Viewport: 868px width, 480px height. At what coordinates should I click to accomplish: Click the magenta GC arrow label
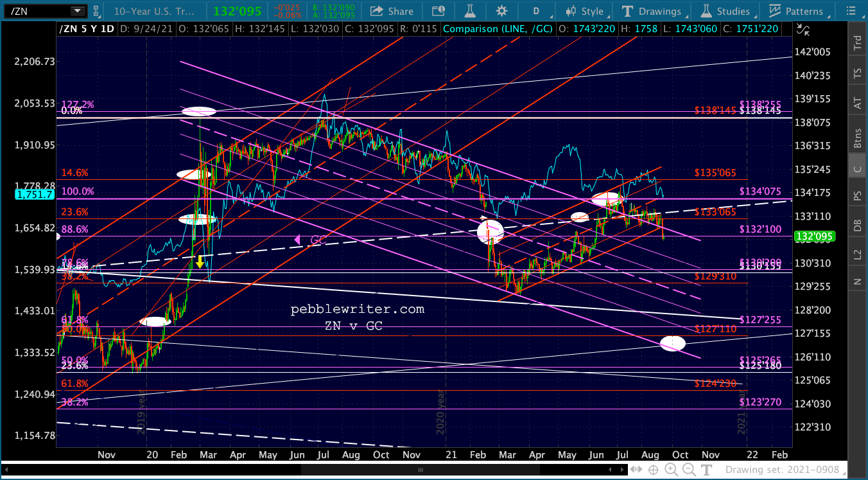coord(309,240)
